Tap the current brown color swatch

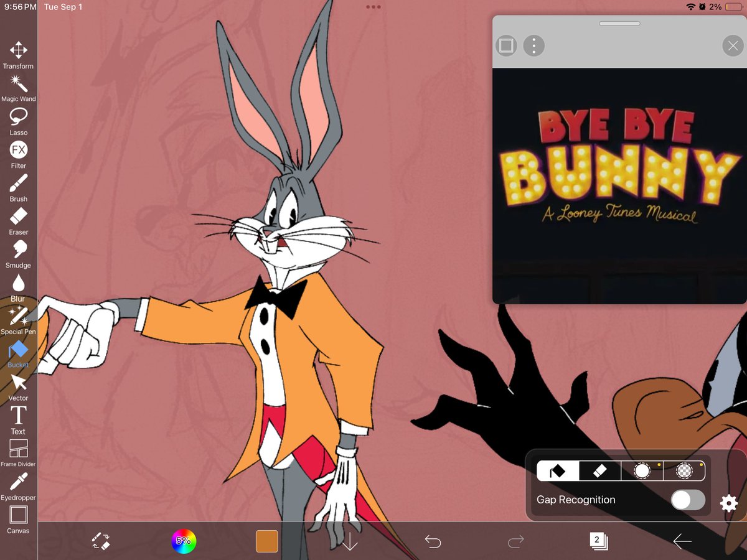point(267,541)
